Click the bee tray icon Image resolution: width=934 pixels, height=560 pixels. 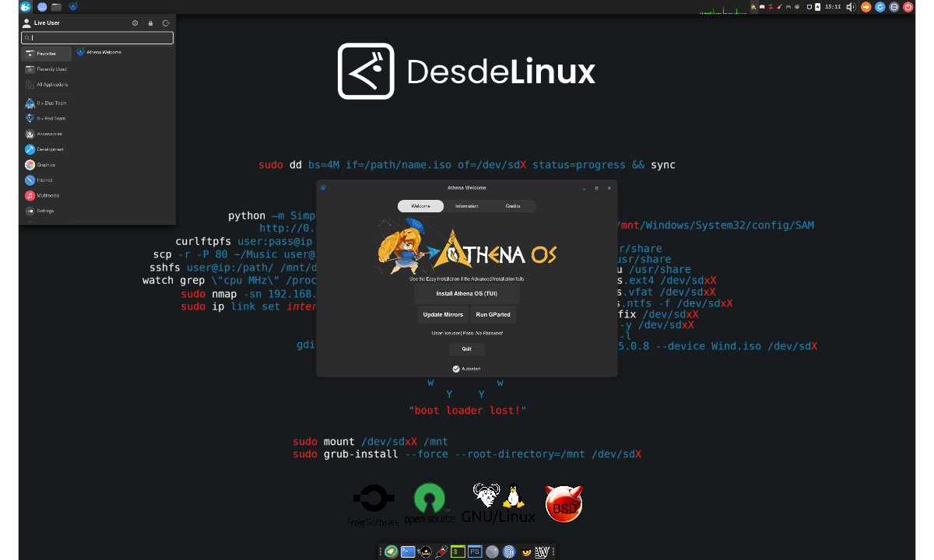(x=797, y=7)
